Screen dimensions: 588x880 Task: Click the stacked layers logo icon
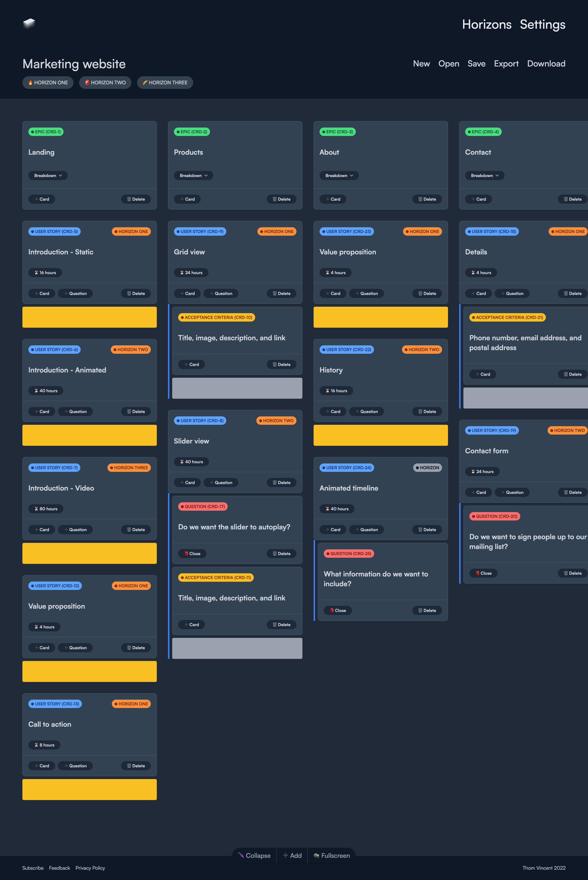point(29,24)
